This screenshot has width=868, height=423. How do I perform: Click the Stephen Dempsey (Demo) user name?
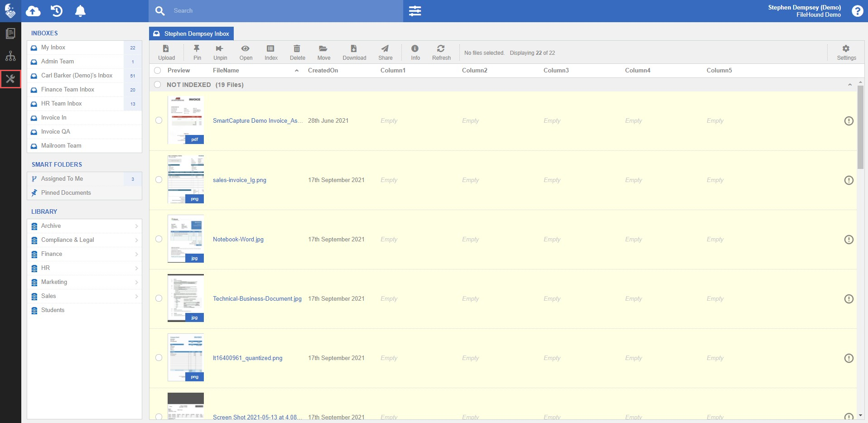[804, 7]
